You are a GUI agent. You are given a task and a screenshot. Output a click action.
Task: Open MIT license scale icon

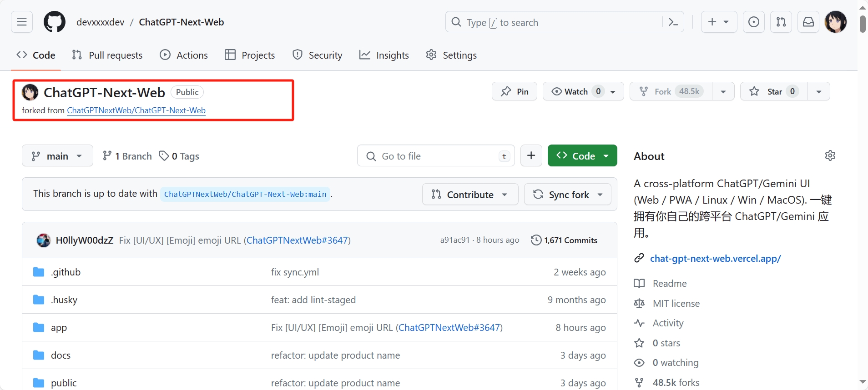[639, 303]
